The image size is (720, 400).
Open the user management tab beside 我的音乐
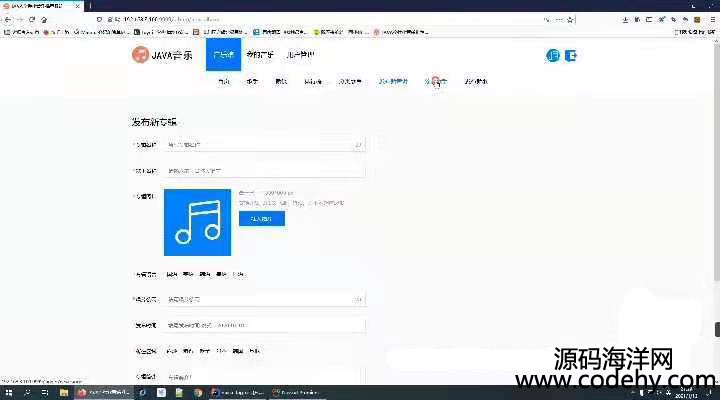(300, 55)
